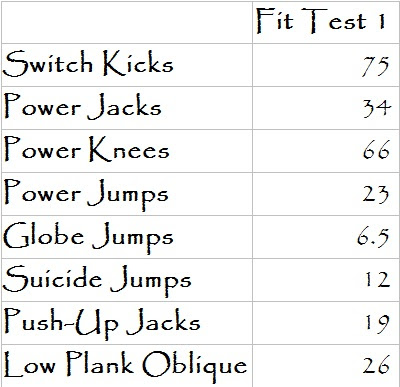The height and width of the screenshot is (387, 400).
Task: Select the cell with value 26
Action: pyautogui.click(x=326, y=366)
